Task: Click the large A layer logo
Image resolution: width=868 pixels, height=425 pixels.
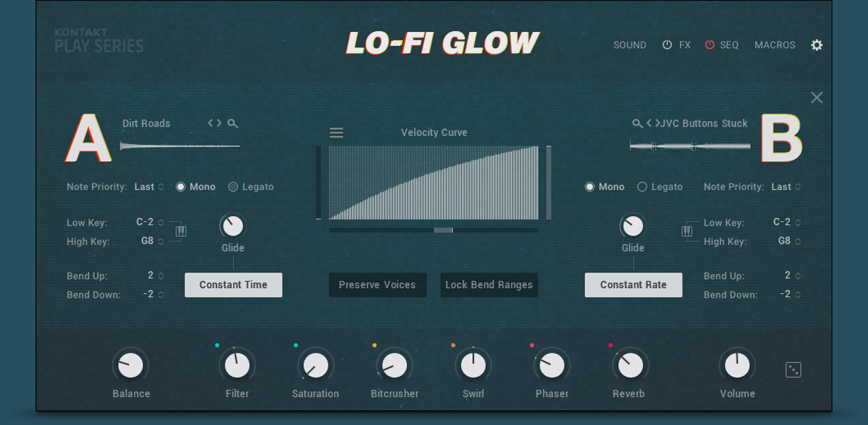Action: (88, 138)
